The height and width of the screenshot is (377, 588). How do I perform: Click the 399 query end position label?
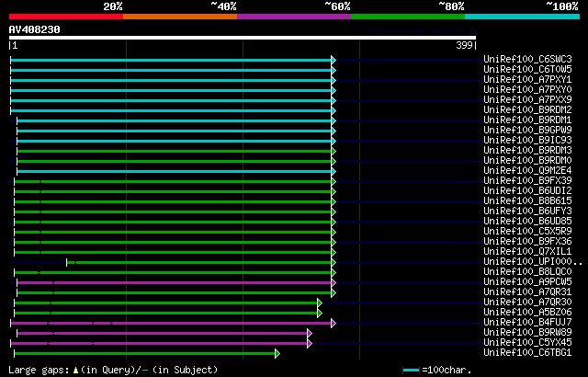pos(464,45)
